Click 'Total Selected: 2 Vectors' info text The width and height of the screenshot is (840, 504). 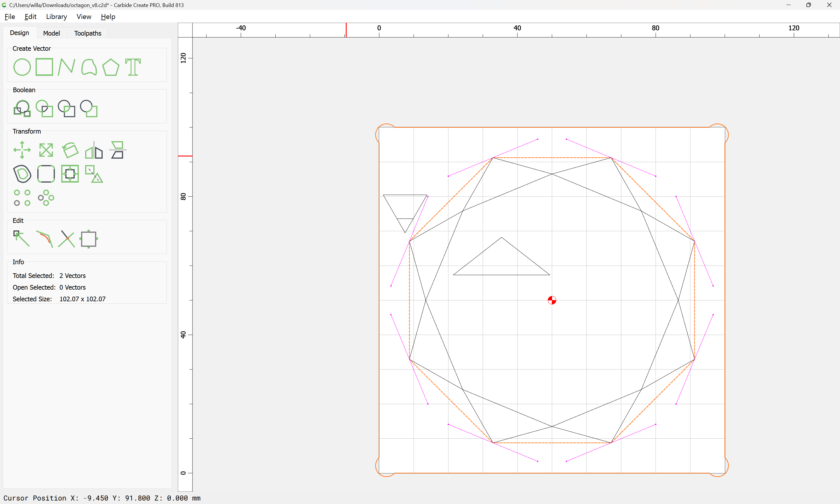tap(49, 275)
